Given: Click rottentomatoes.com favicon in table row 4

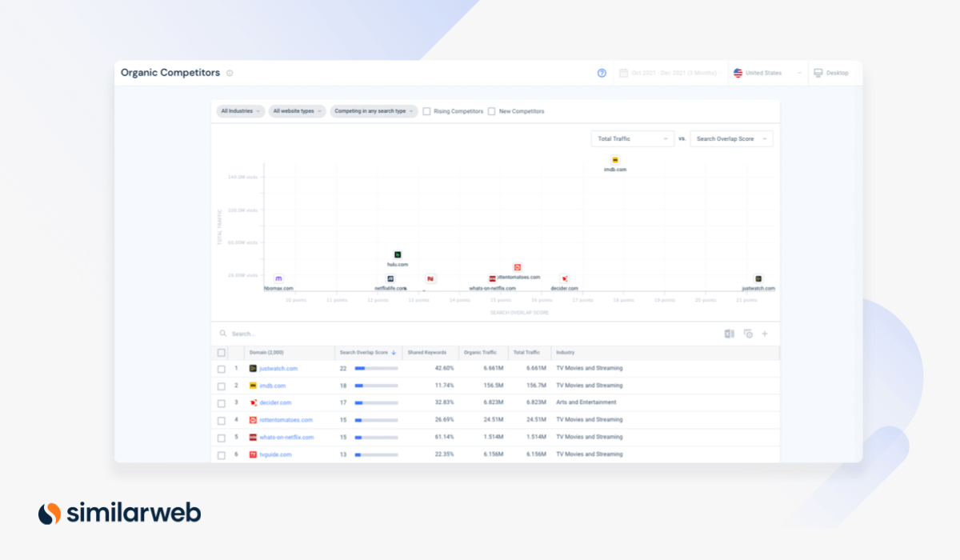Looking at the screenshot, I should coord(253,420).
